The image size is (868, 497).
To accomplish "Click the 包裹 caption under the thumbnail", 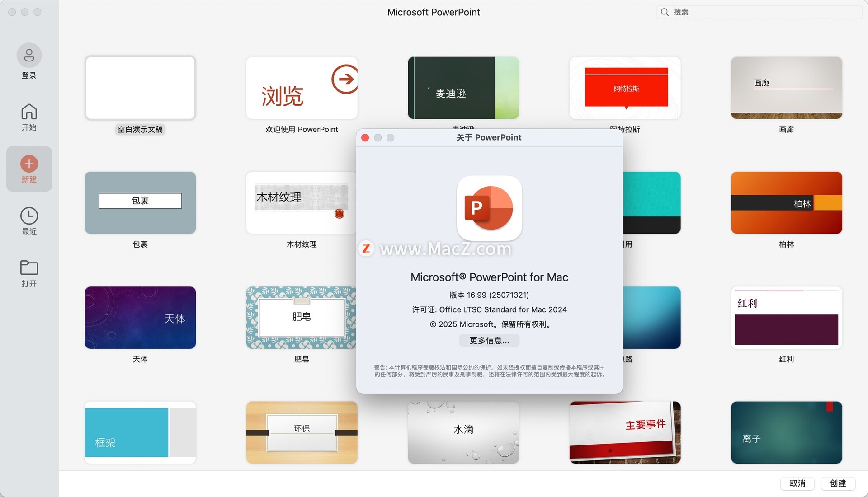I will pos(140,244).
